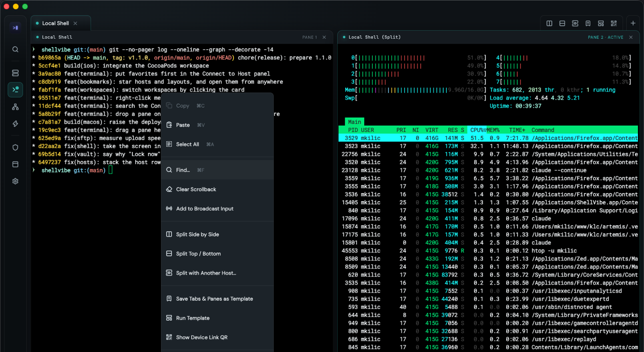The width and height of the screenshot is (644, 352).
Task: Close Pane 2 Active using its header X
Action: pyautogui.click(x=630, y=37)
